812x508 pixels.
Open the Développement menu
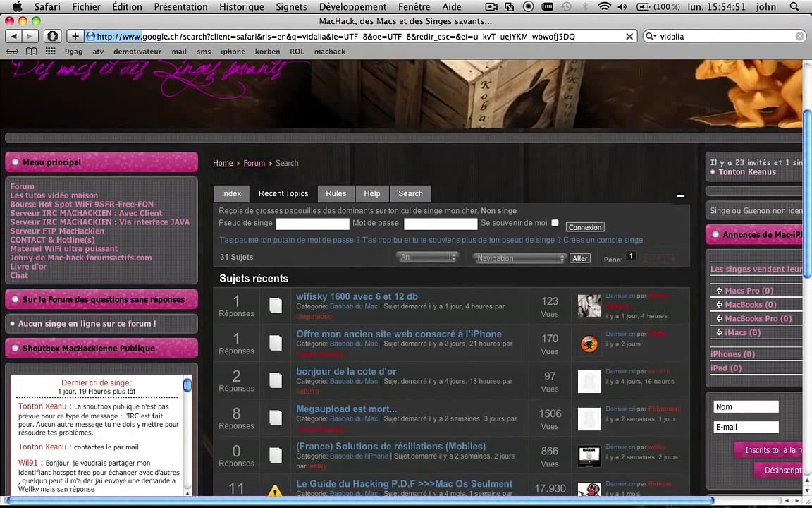pyautogui.click(x=352, y=7)
